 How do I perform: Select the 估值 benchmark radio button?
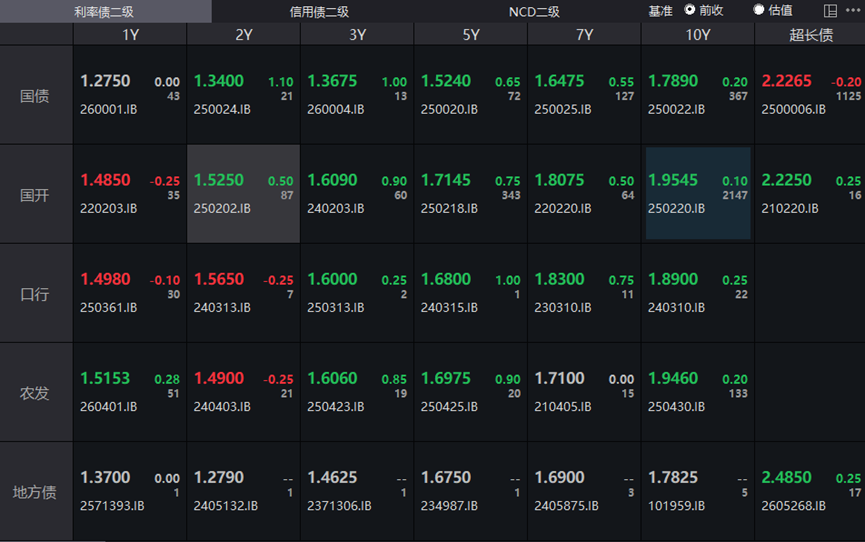[759, 10]
